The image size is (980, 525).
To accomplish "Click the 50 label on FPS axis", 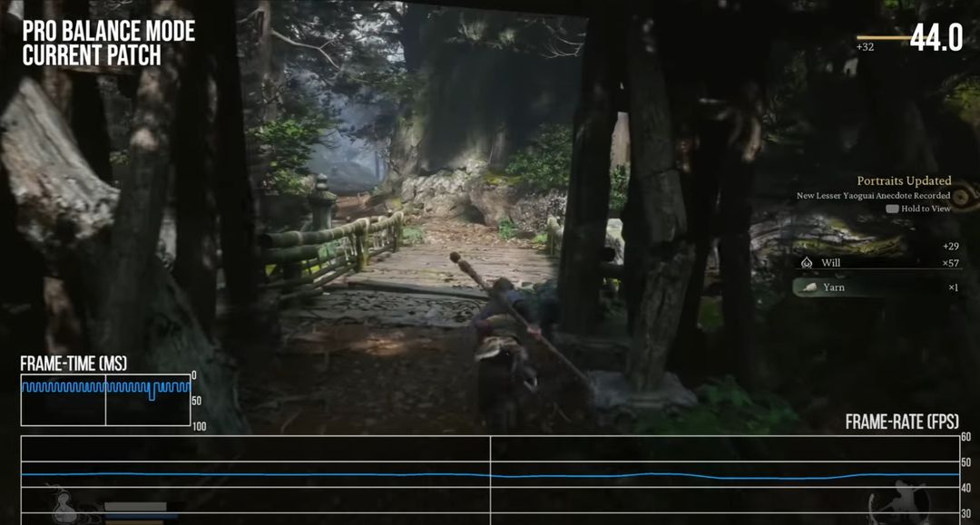I will 966,462.
